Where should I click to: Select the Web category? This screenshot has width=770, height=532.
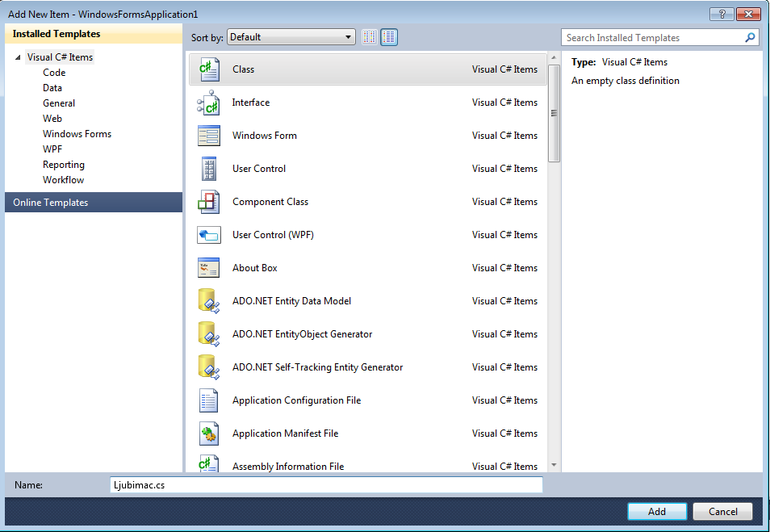pyautogui.click(x=52, y=119)
